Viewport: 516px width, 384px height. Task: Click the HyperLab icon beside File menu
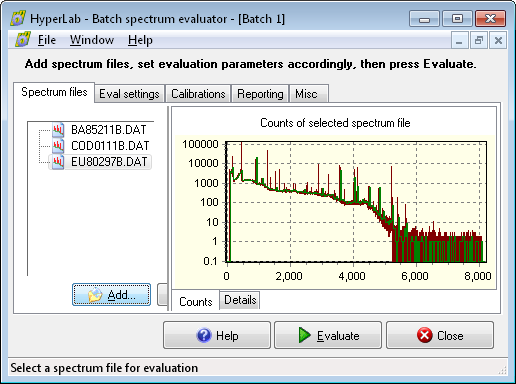click(x=23, y=40)
